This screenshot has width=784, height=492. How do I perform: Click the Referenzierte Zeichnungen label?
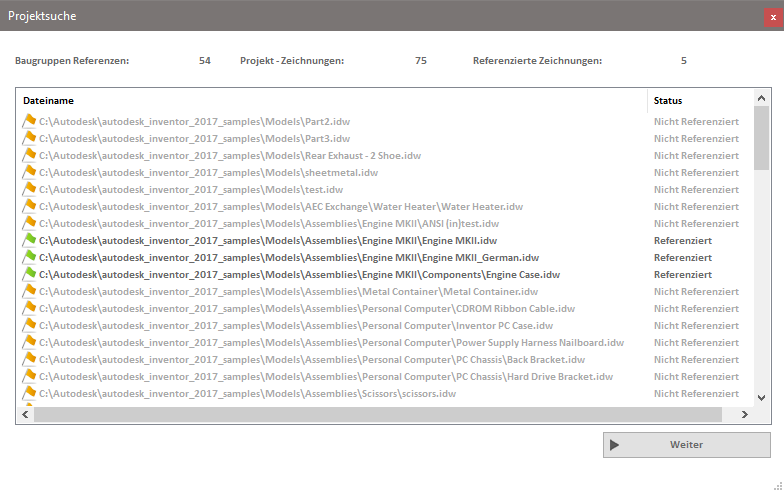538,60
